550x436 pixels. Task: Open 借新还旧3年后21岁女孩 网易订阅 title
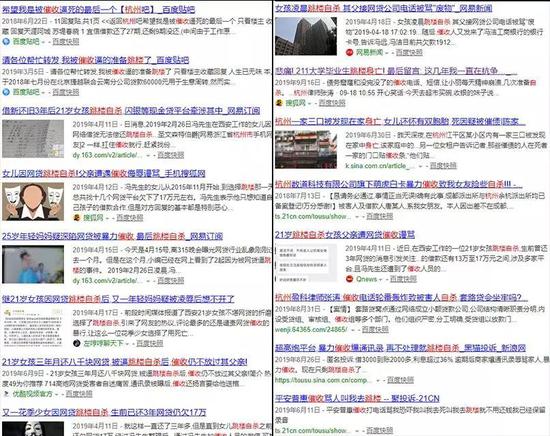131,110
